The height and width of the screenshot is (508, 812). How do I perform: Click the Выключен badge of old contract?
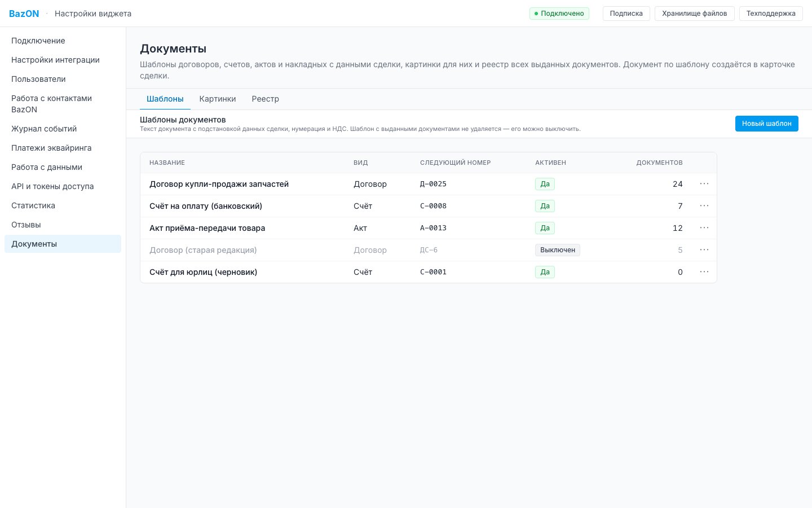pos(558,250)
